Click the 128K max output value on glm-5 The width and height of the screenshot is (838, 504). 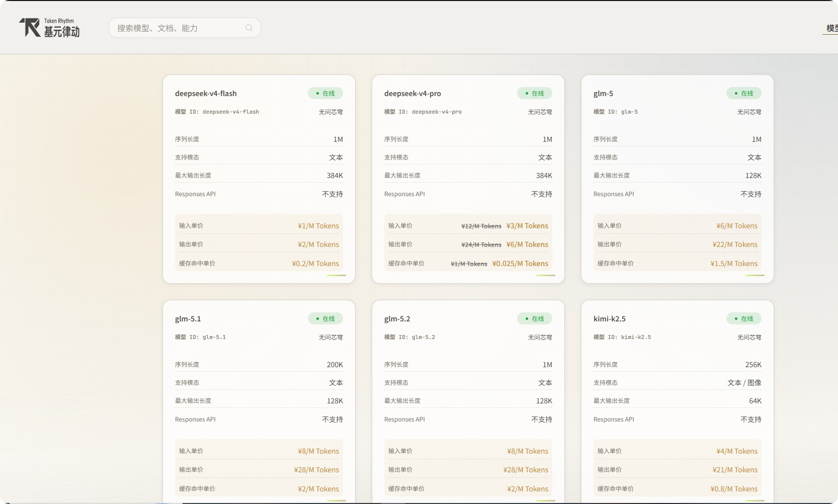tap(753, 176)
